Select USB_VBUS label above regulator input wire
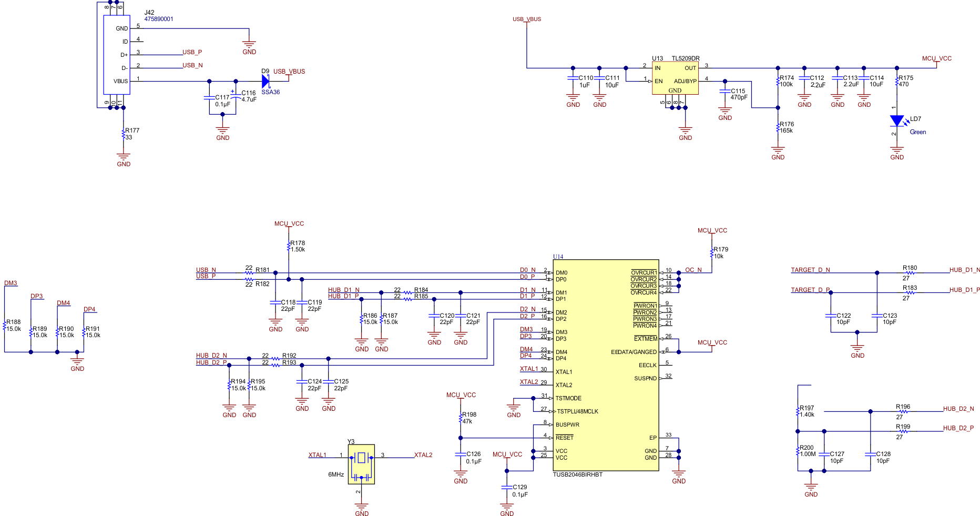This screenshot has height=516, width=980. coord(527,19)
